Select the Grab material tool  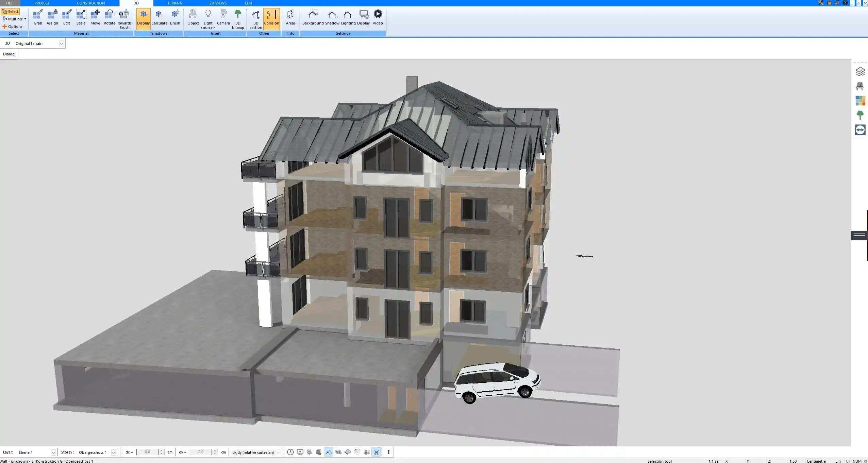coord(38,17)
